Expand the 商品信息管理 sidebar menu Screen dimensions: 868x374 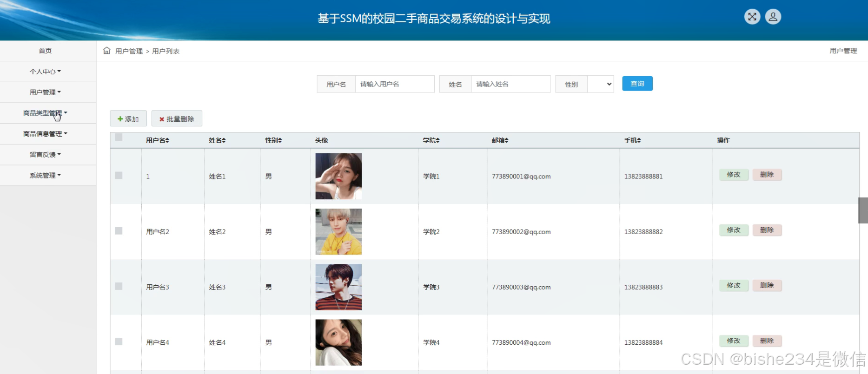(48, 134)
